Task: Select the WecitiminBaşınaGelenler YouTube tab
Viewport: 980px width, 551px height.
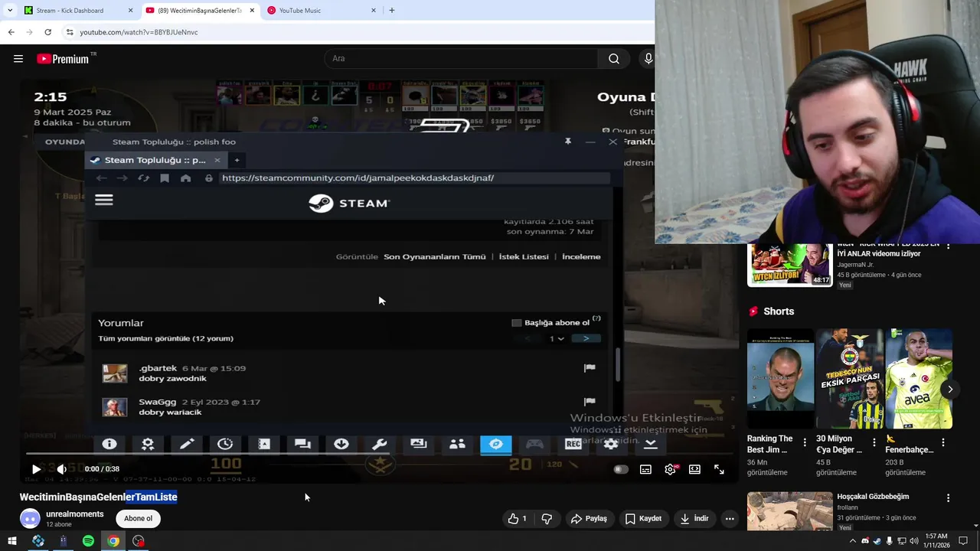Action: (199, 11)
